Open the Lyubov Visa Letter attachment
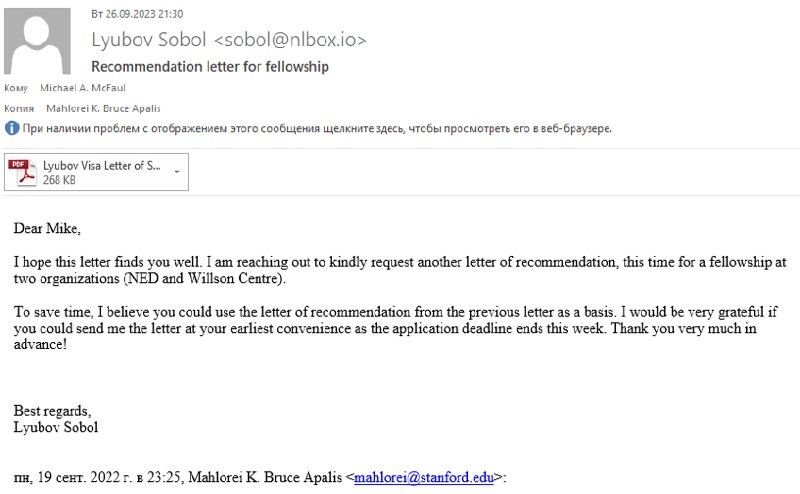 coord(96,172)
